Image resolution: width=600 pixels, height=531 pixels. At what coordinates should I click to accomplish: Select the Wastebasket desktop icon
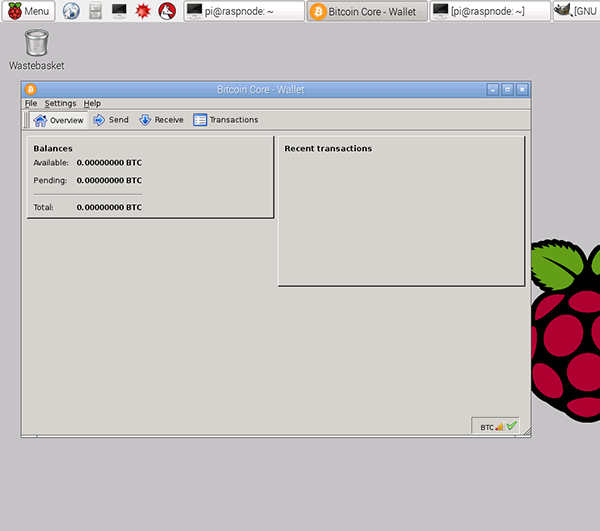tap(37, 50)
